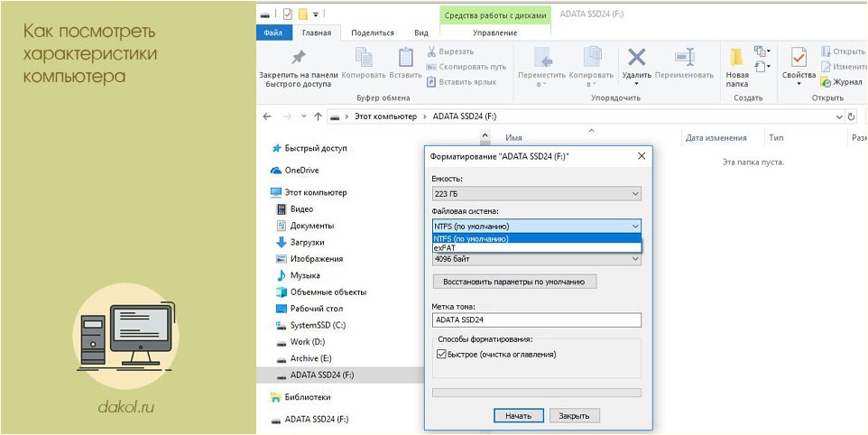The height and width of the screenshot is (435, 868).
Task: Click the formatting progress bar
Action: (536, 393)
